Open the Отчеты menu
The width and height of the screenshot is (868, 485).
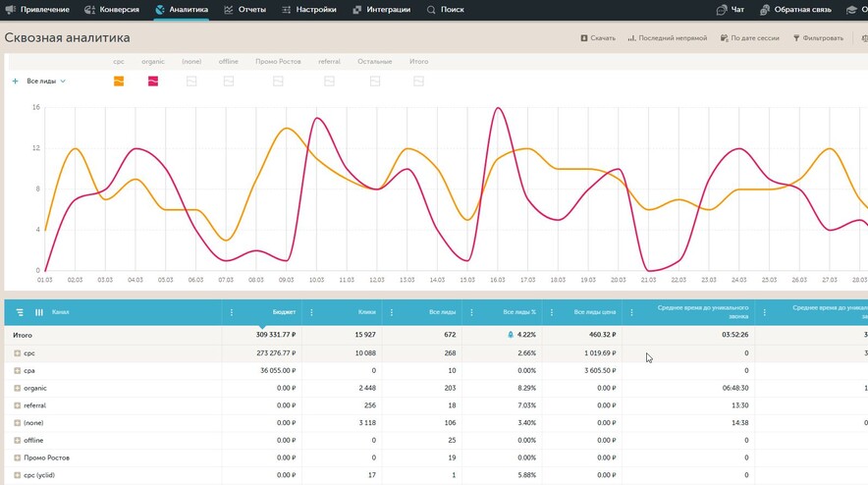(245, 10)
